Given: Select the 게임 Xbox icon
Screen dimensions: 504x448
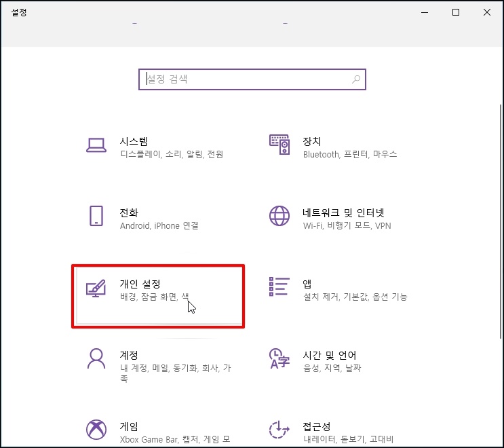Looking at the screenshot, I should tap(96, 430).
